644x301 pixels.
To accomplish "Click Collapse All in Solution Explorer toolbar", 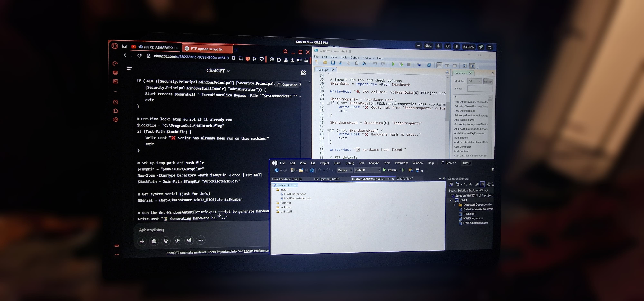I will [470, 184].
